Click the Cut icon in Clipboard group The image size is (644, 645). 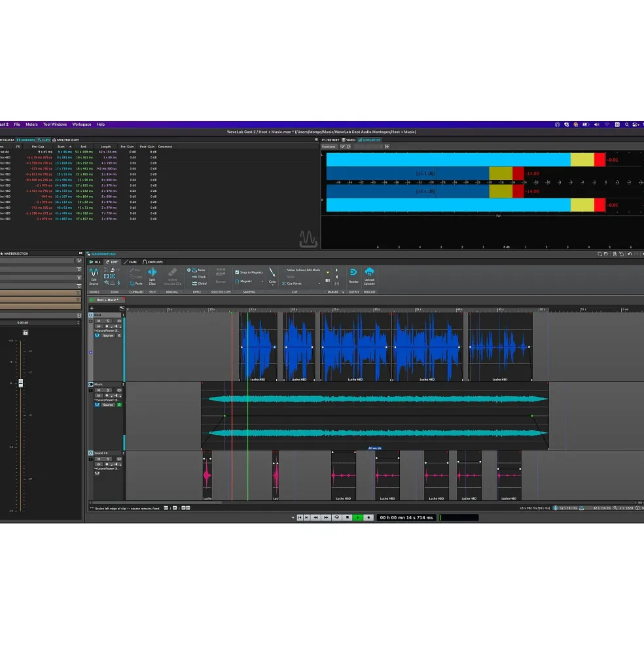(132, 270)
